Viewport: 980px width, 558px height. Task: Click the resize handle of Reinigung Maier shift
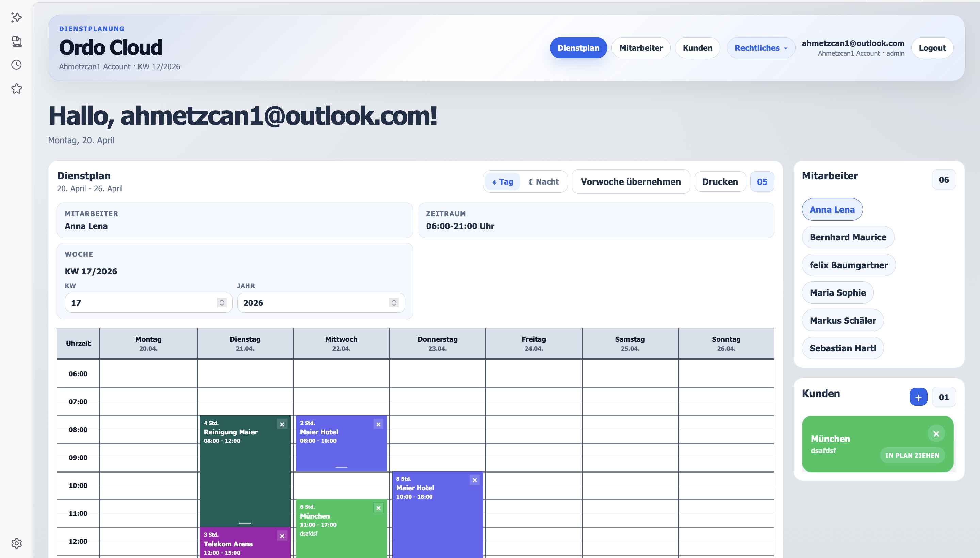tap(245, 523)
